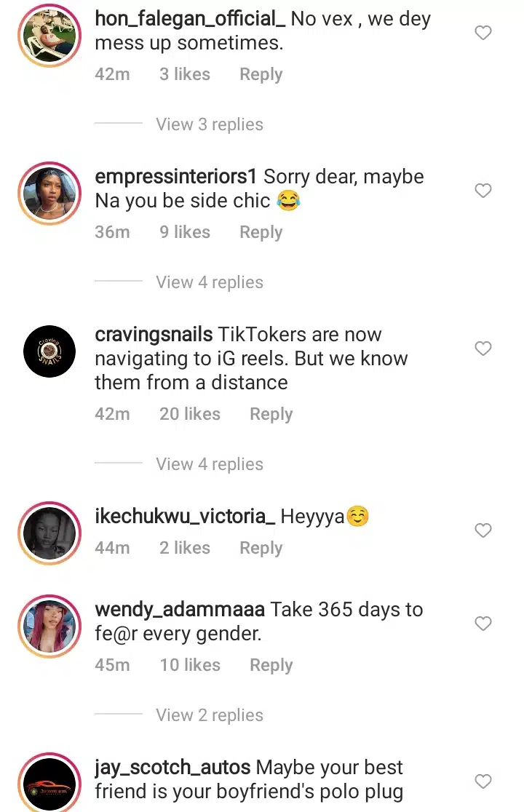This screenshot has height=812, width=524.
Task: Open the cravingsnails username link
Action: coord(154,335)
